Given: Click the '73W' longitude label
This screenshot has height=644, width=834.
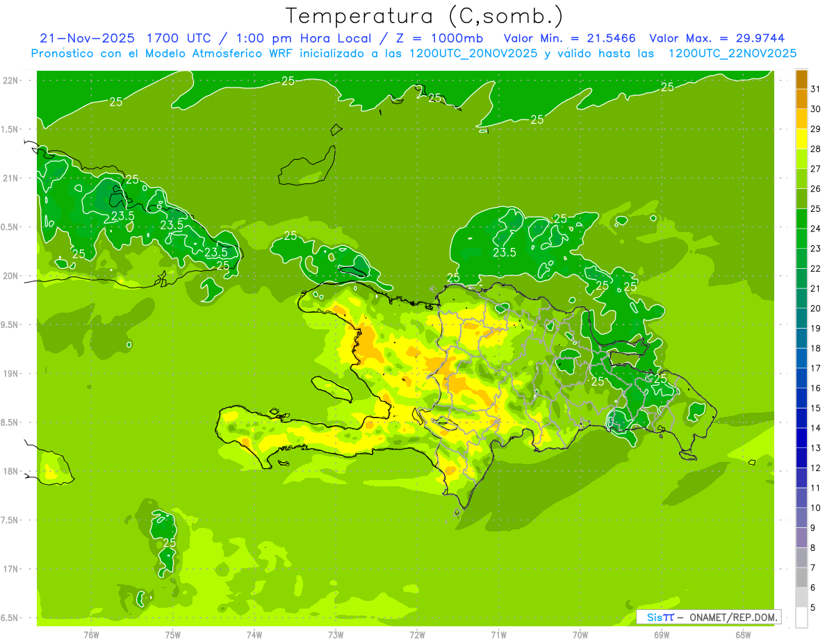Looking at the screenshot, I should (336, 635).
